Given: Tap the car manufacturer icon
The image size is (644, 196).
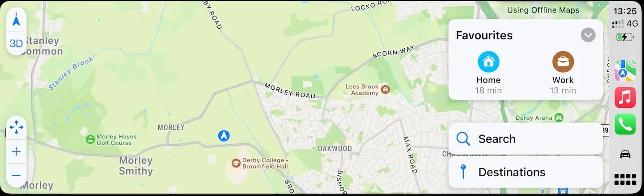Looking at the screenshot, I should click(625, 154).
